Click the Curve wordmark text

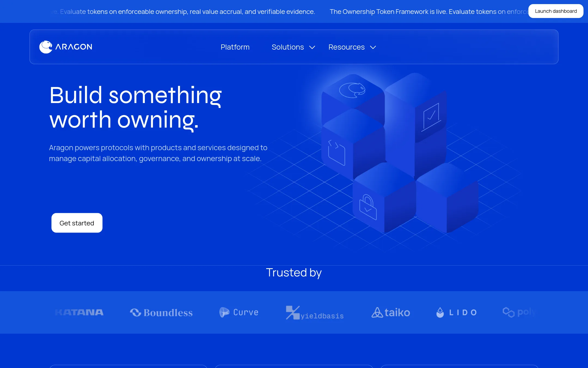pyautogui.click(x=246, y=312)
